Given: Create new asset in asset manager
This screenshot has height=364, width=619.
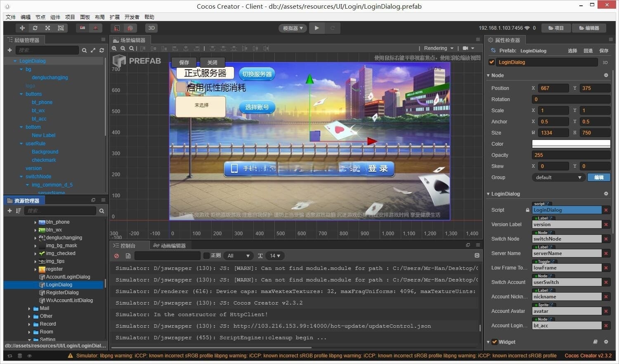Looking at the screenshot, I should [9, 210].
